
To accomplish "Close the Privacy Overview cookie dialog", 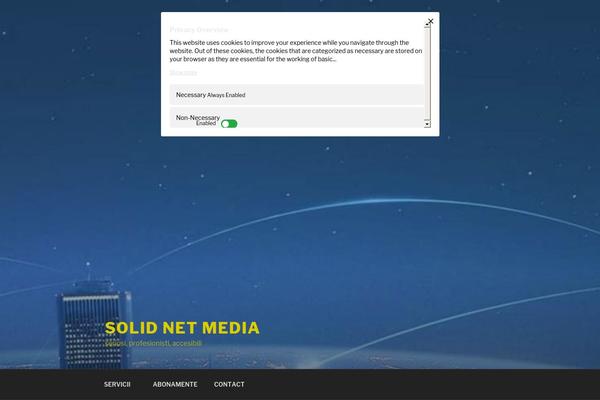I will [x=430, y=21].
